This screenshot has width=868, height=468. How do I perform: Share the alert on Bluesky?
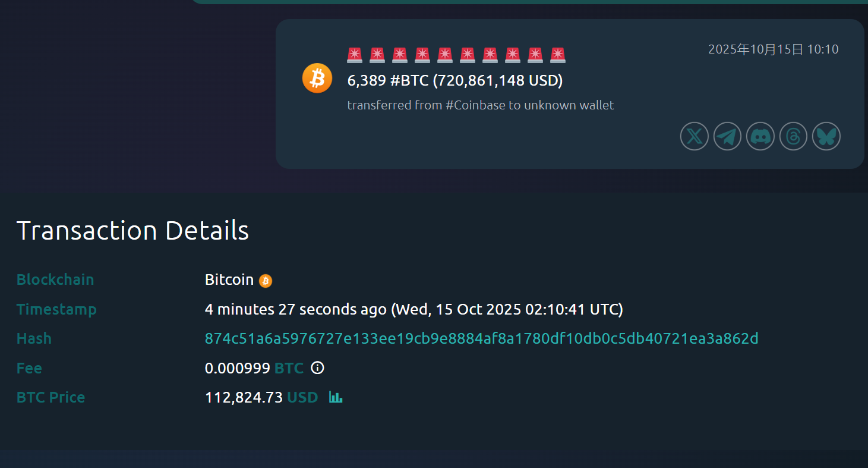(x=826, y=136)
